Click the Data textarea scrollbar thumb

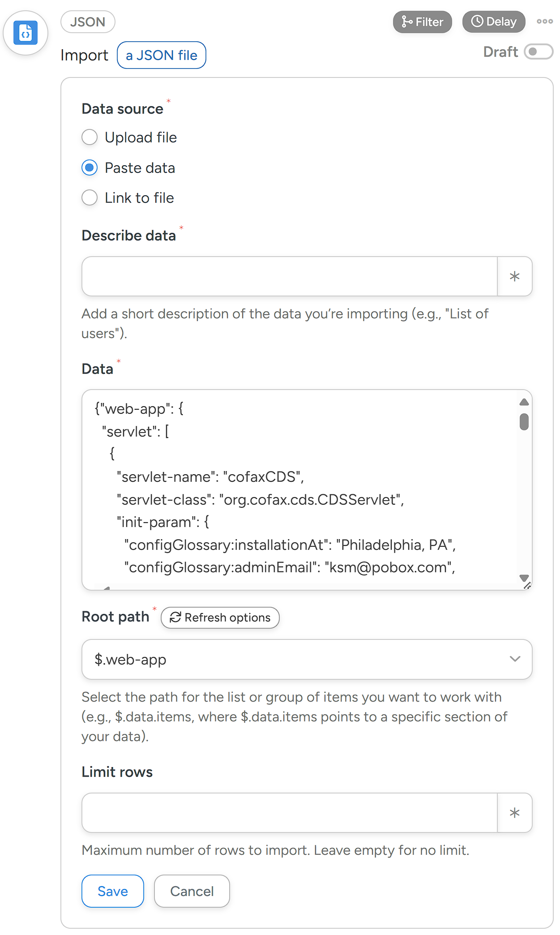(x=524, y=422)
